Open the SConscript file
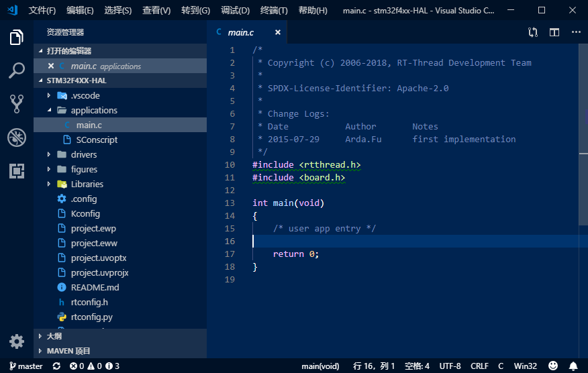 click(x=120, y=140)
